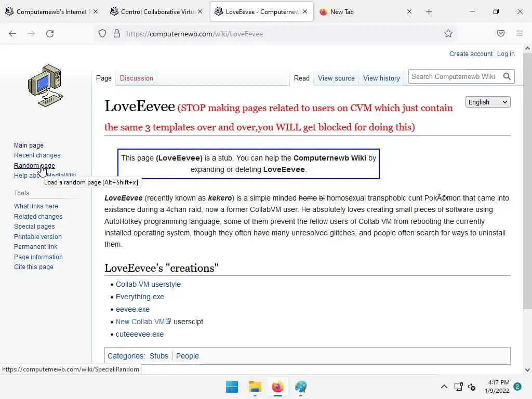
Task: Open the People category link
Action: point(187,356)
